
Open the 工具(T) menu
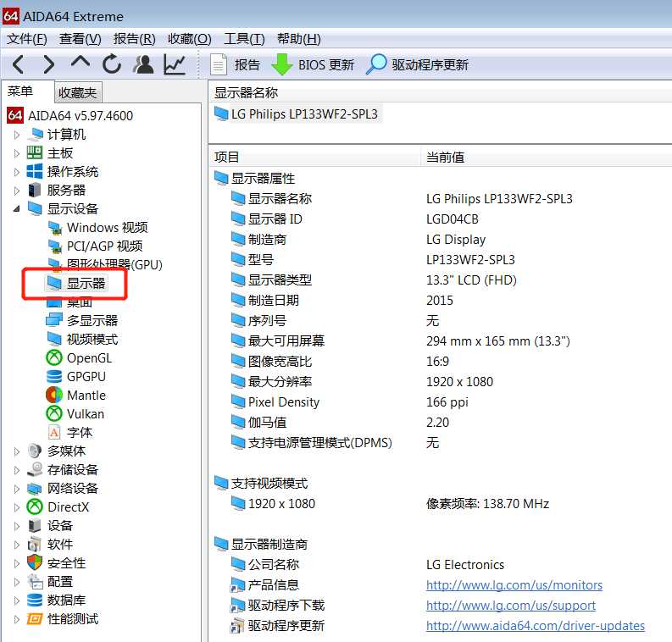[x=244, y=39]
